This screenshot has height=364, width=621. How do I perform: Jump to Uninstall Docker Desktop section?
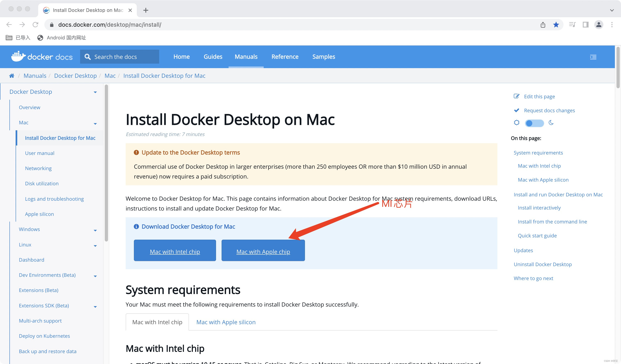click(x=543, y=264)
